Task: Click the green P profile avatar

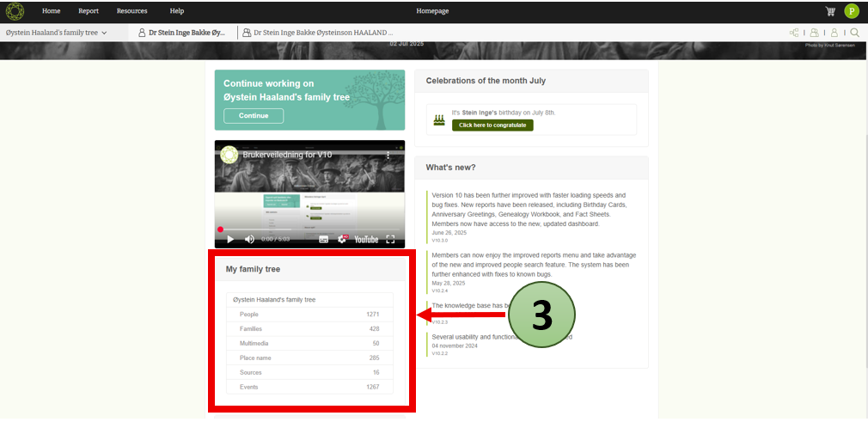Action: pyautogui.click(x=851, y=11)
